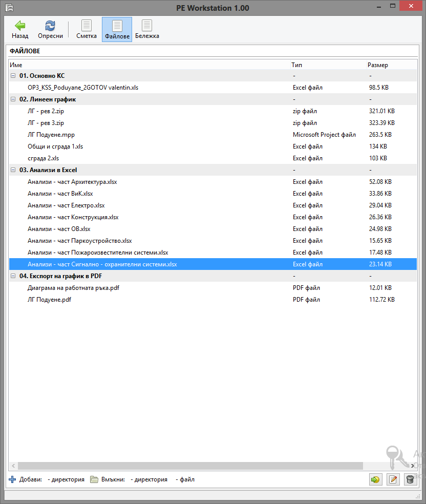Collapse the 03. Анализи в Excel group

13,170
